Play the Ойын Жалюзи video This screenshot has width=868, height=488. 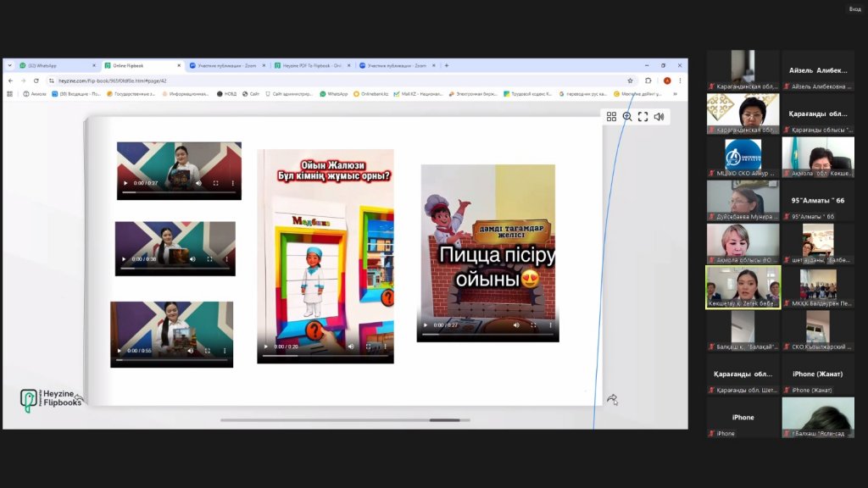266,347
